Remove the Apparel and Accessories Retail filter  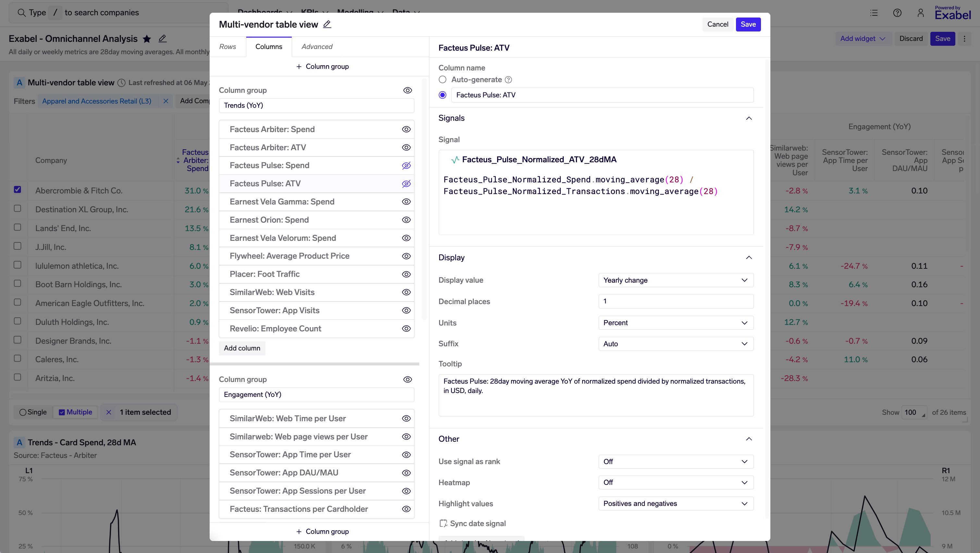[x=166, y=101]
